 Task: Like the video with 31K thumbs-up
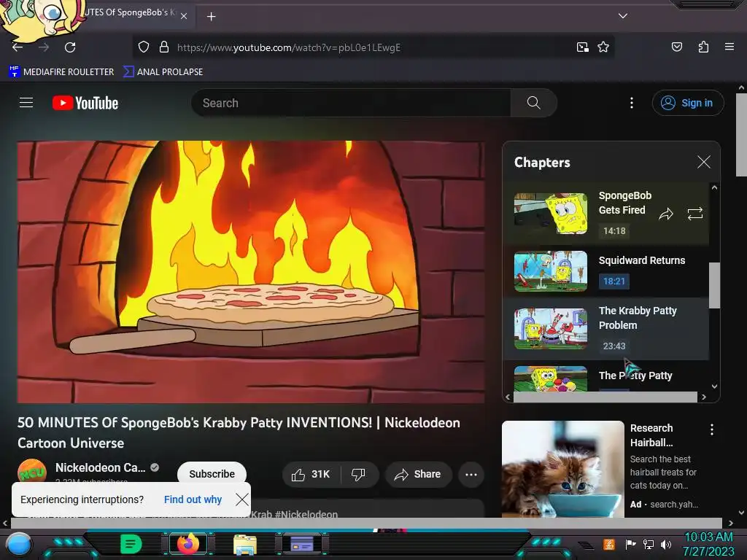(x=311, y=474)
